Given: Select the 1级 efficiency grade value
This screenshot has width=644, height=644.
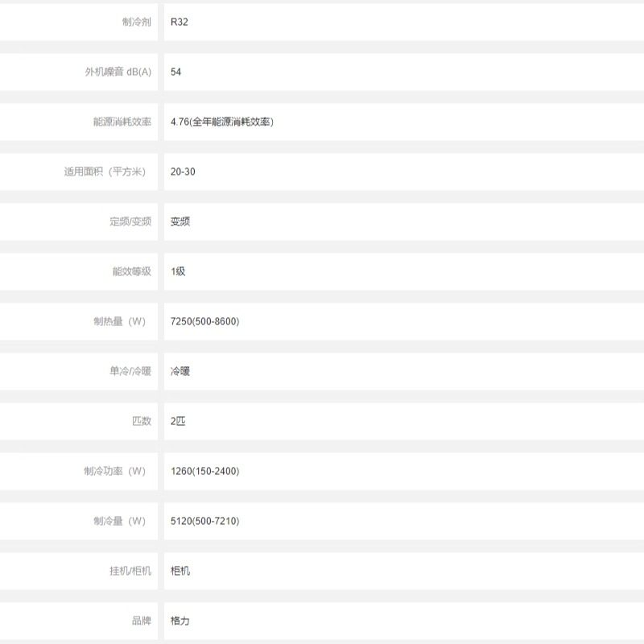Looking at the screenshot, I should (x=178, y=271).
